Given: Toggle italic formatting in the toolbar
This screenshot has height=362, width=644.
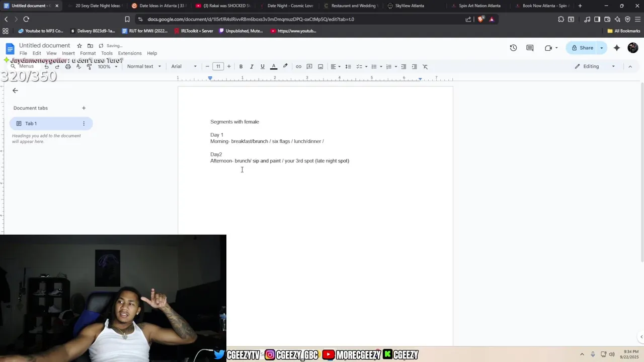Looking at the screenshot, I should pyautogui.click(x=252, y=66).
